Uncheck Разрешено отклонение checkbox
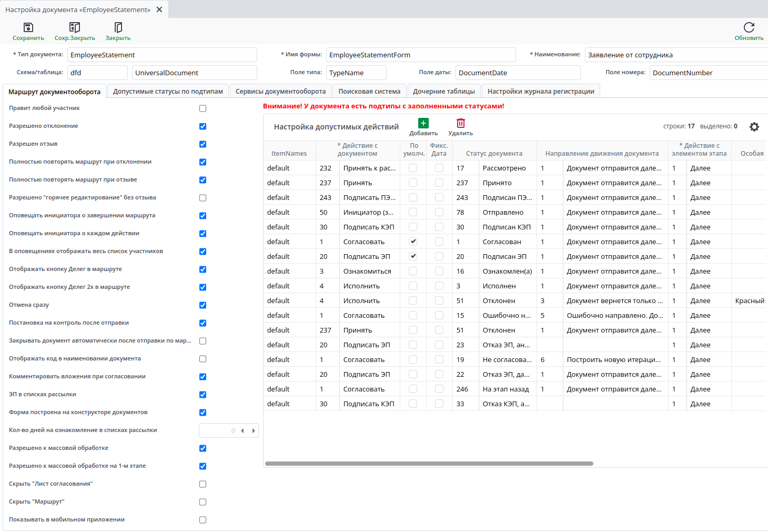768x532 pixels. (203, 126)
